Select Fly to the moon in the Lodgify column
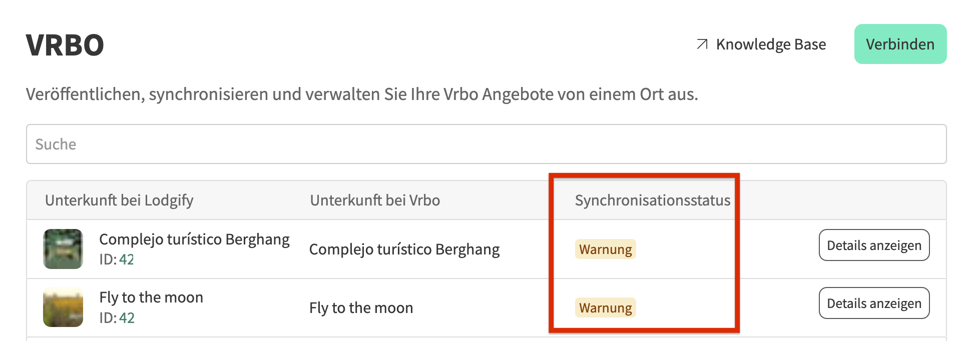Viewport: 980px width, 341px height. pyautogui.click(x=151, y=297)
